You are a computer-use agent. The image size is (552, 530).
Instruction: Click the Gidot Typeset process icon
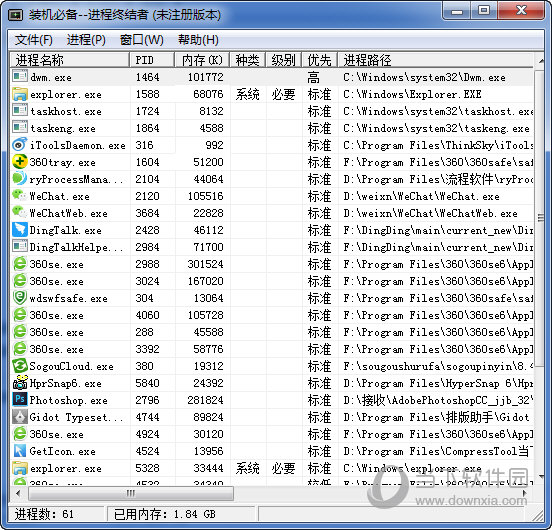[x=20, y=417]
